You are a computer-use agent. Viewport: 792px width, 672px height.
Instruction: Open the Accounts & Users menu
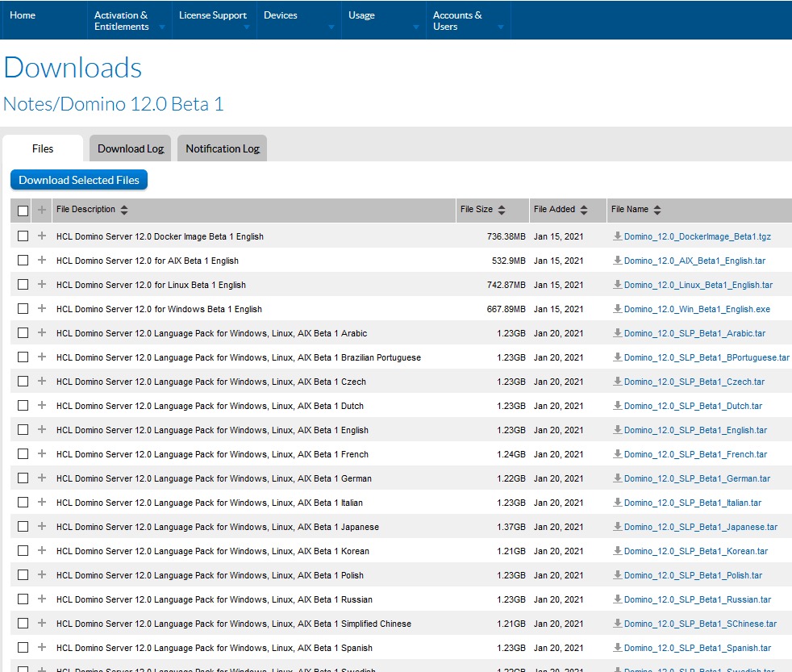click(467, 21)
